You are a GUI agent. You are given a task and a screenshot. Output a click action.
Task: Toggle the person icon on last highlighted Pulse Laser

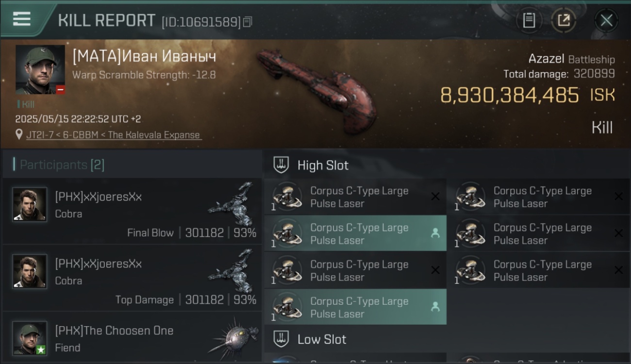pos(435,307)
